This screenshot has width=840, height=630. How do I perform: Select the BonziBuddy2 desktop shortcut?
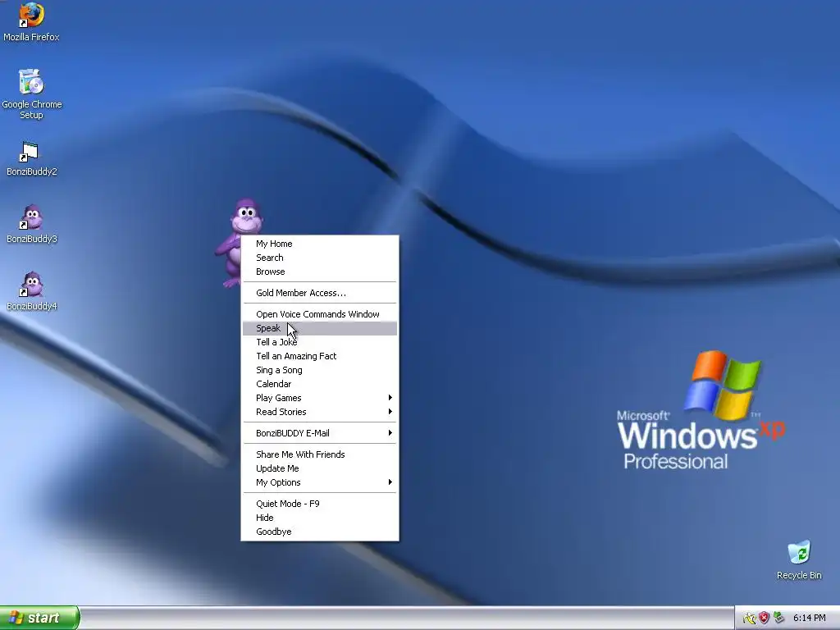coord(32,158)
